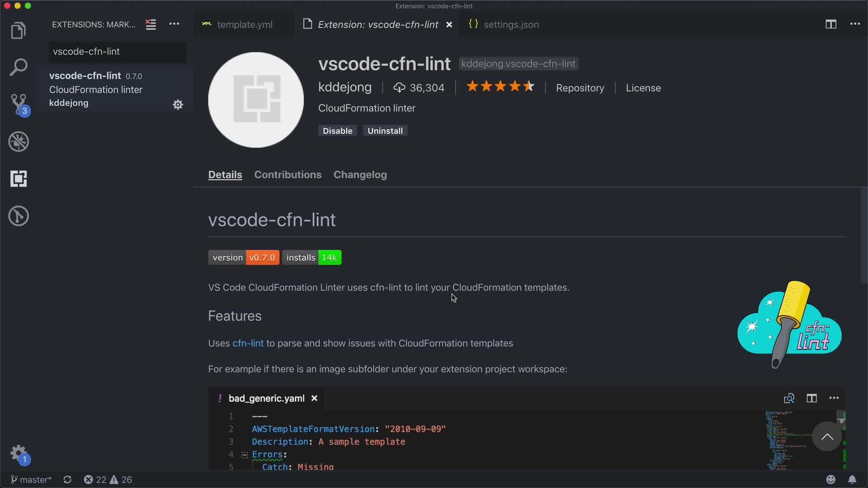Image resolution: width=868 pixels, height=488 pixels.
Task: Open the manage gear on vscode-cfn-lint item
Action: point(178,105)
